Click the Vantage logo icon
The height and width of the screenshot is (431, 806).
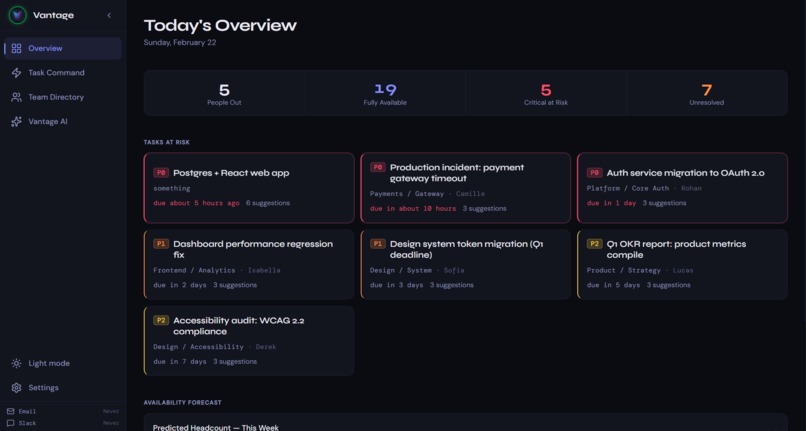[17, 15]
